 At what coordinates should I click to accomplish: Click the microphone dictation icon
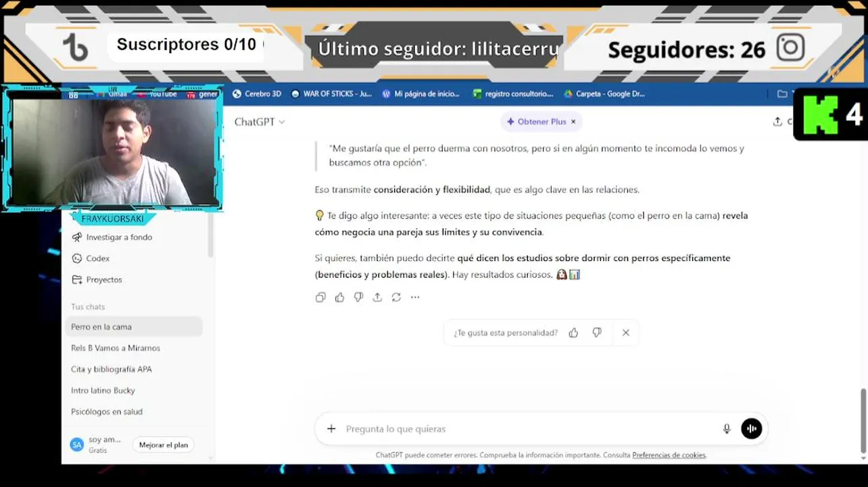[727, 429]
